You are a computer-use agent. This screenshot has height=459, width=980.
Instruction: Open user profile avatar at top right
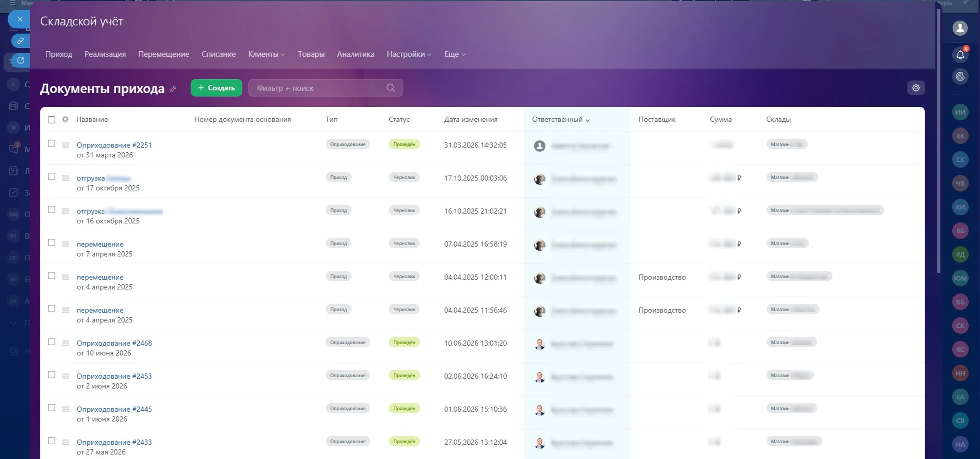(x=960, y=28)
